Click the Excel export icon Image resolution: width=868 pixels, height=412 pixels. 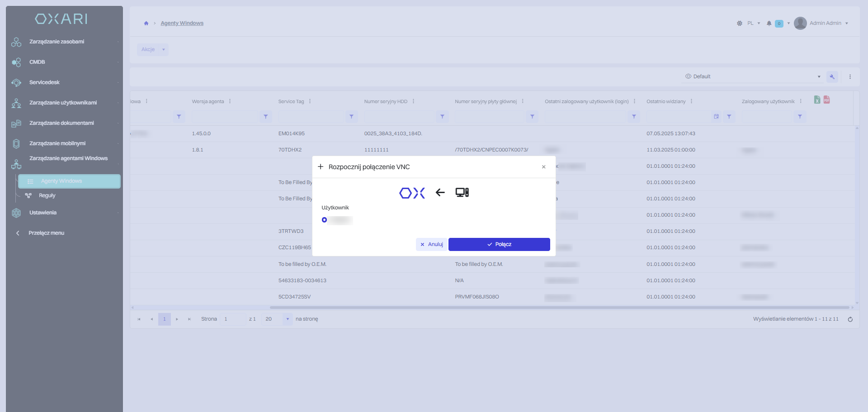point(817,100)
